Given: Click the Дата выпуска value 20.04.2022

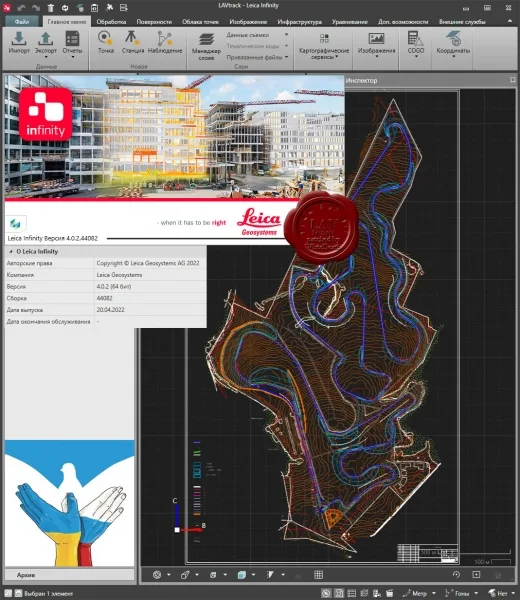Looking at the screenshot, I should (x=110, y=310).
